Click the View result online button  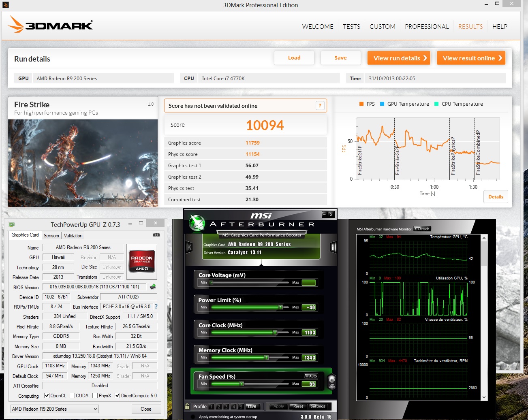(x=470, y=58)
